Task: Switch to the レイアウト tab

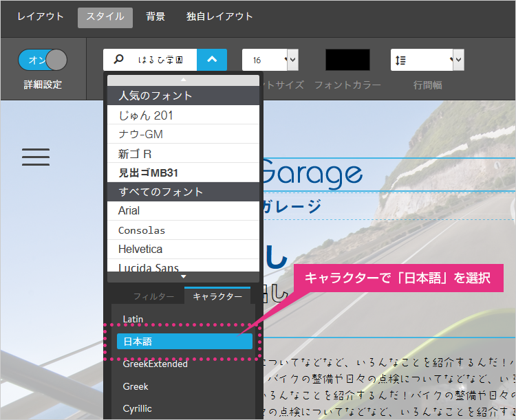Action: coord(40,16)
